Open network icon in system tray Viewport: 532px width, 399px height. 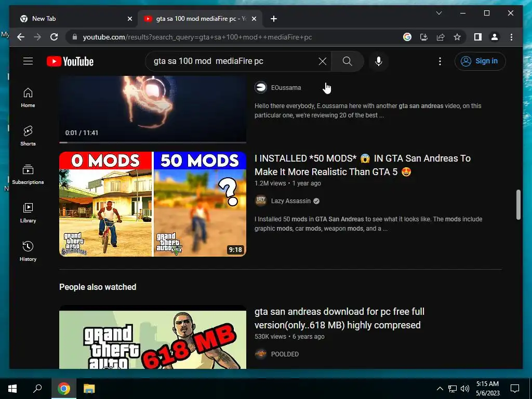pos(453,389)
